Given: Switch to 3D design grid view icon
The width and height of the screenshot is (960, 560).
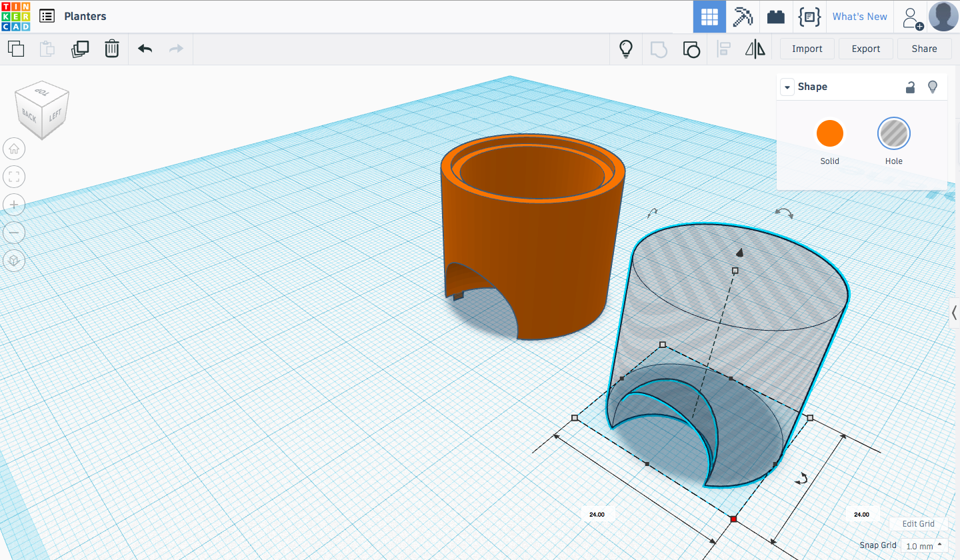Looking at the screenshot, I should [709, 17].
